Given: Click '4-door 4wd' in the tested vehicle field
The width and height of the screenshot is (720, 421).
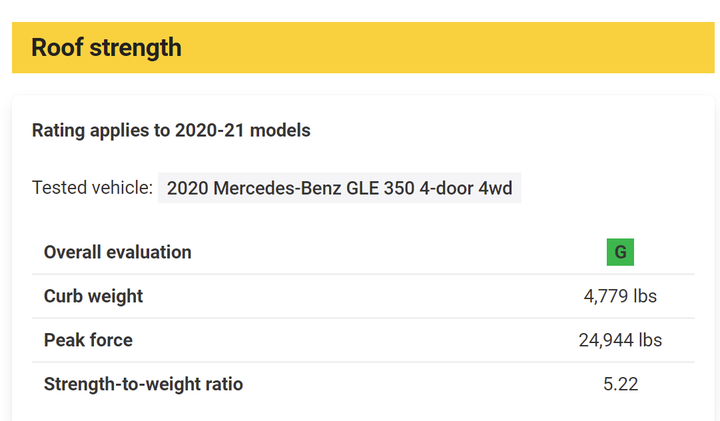Looking at the screenshot, I should [x=466, y=188].
